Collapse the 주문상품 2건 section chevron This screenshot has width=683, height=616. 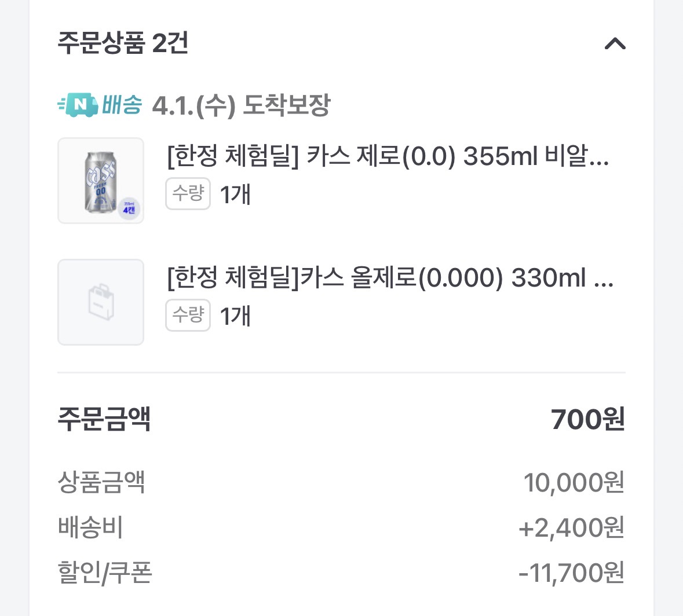[x=615, y=43]
